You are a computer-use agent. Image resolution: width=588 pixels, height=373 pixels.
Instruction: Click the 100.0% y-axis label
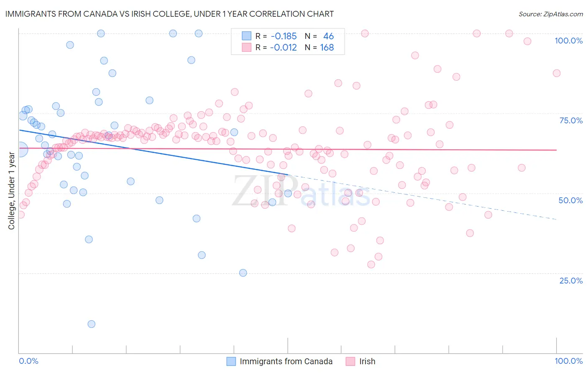pos(568,41)
